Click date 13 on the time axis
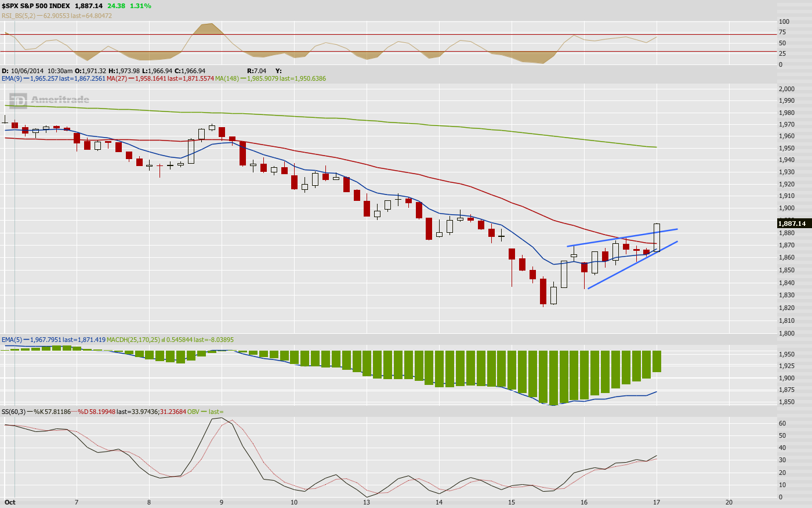Viewport: 812px width, 508px height. [x=367, y=502]
